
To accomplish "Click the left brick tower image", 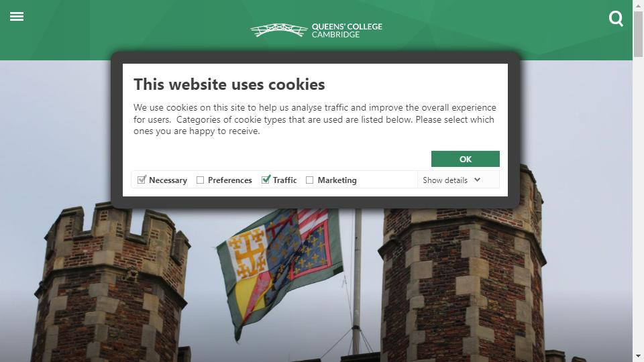I will coord(111,283).
